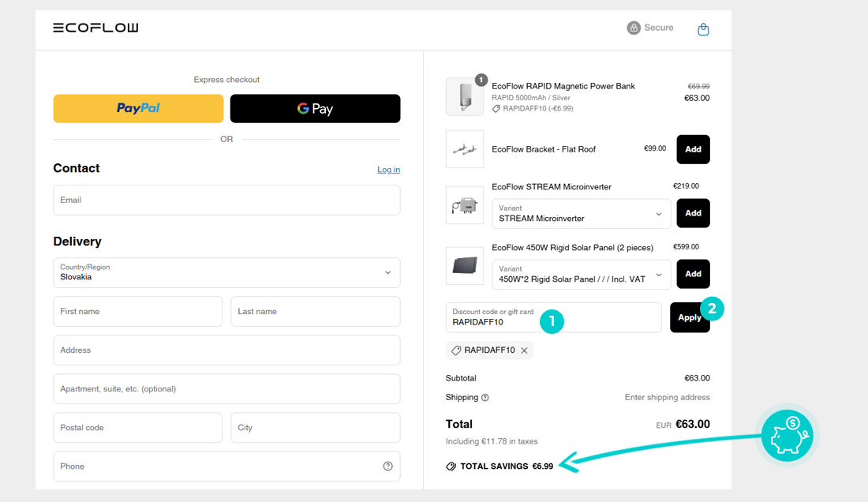Open the shopping bag icon
This screenshot has width=868, height=502.
pos(703,28)
